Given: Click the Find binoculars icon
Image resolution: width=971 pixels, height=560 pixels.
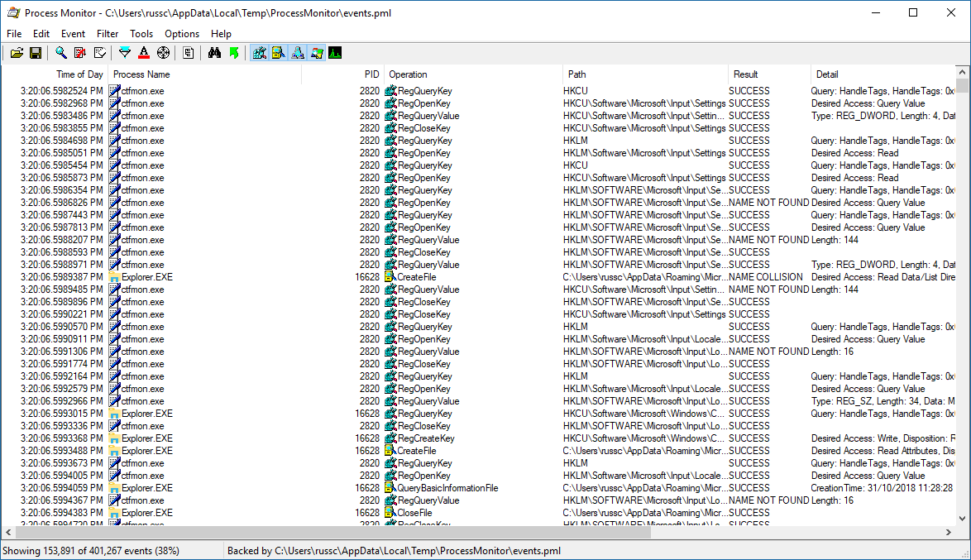Looking at the screenshot, I should pos(214,53).
